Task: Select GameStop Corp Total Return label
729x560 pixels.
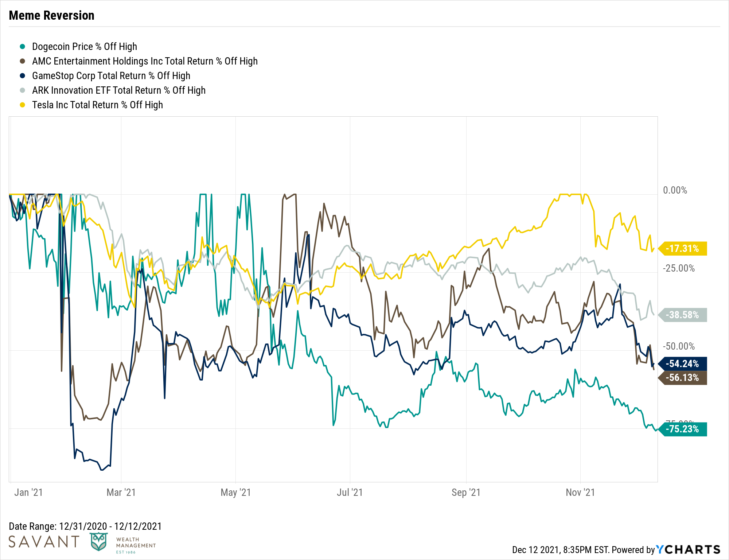Action: click(x=111, y=76)
